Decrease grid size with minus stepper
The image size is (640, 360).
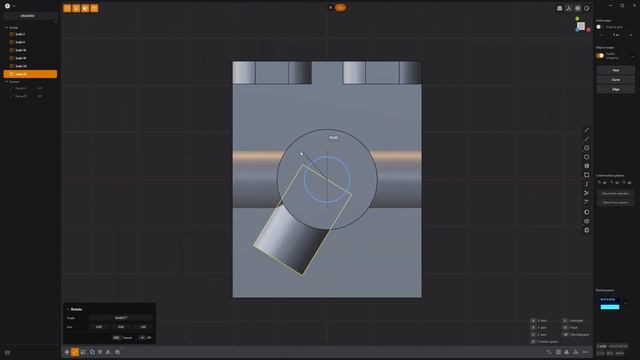(x=600, y=35)
